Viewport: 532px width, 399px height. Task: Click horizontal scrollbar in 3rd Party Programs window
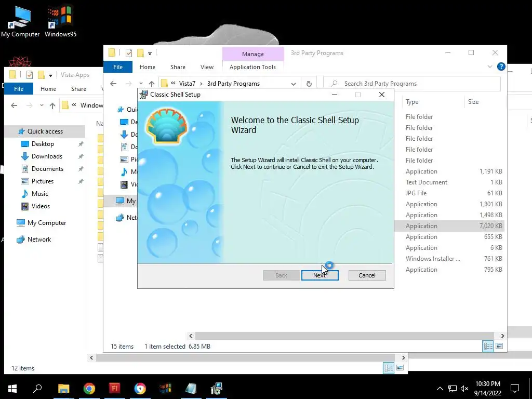coord(344,336)
